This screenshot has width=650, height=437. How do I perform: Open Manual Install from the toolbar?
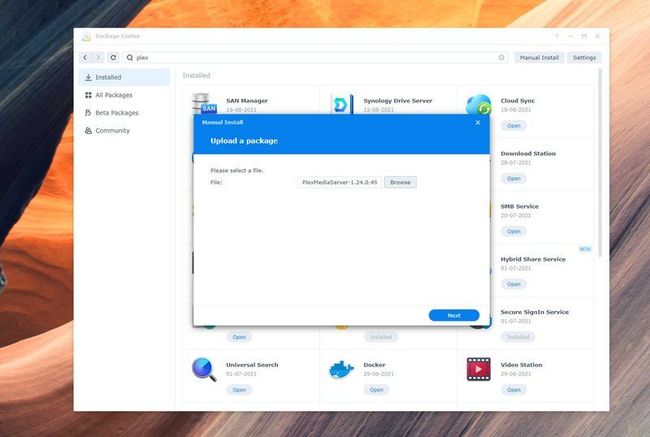point(539,58)
